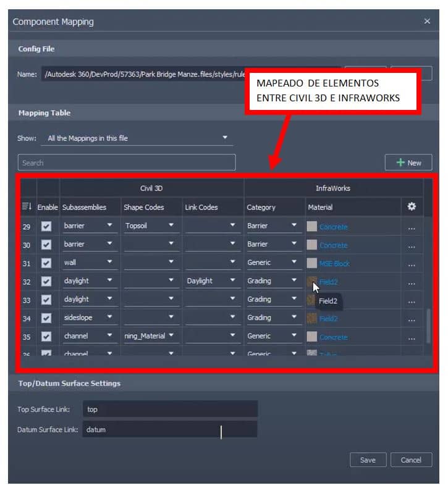
Task: Open more options for row 35
Action: click(412, 339)
